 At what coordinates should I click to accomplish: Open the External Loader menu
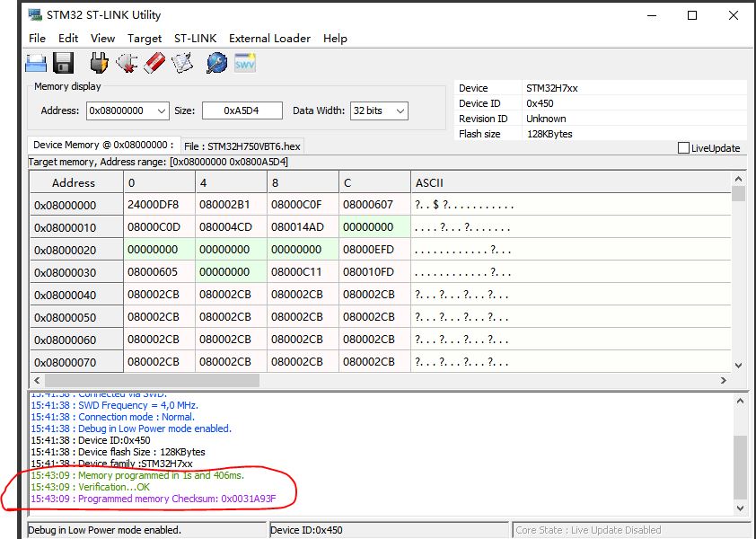pos(269,38)
